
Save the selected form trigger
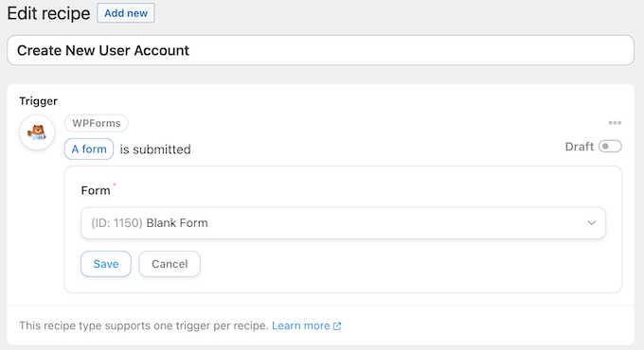coord(106,264)
